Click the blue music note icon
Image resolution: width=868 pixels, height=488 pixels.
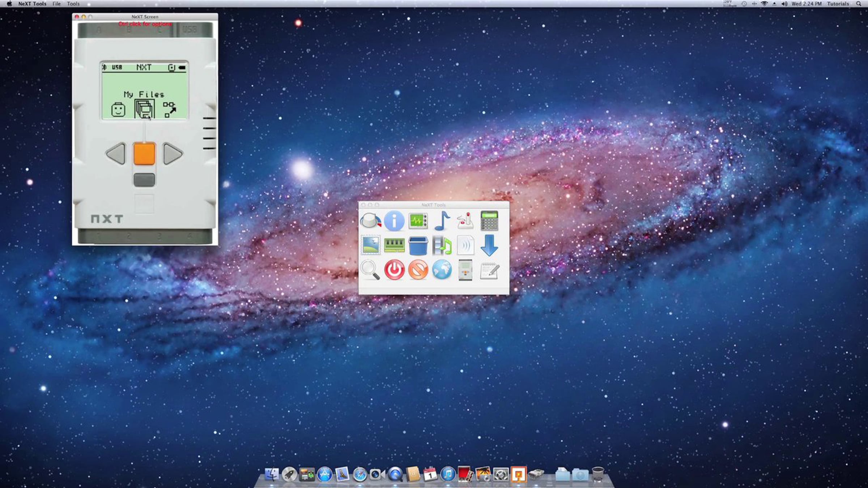click(442, 221)
